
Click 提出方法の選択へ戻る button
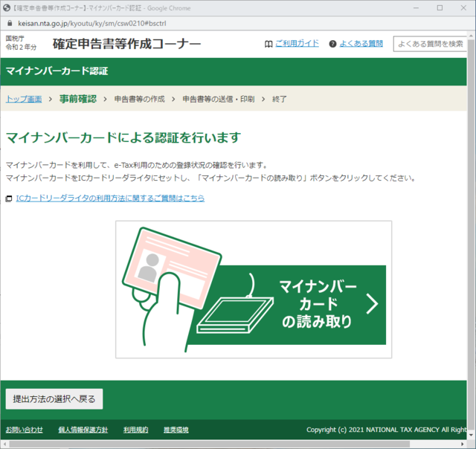[x=54, y=399]
